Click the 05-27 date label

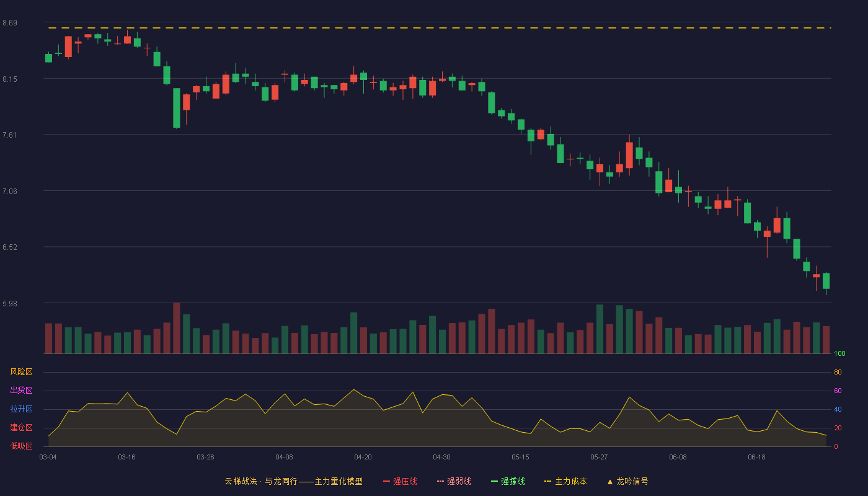(599, 457)
